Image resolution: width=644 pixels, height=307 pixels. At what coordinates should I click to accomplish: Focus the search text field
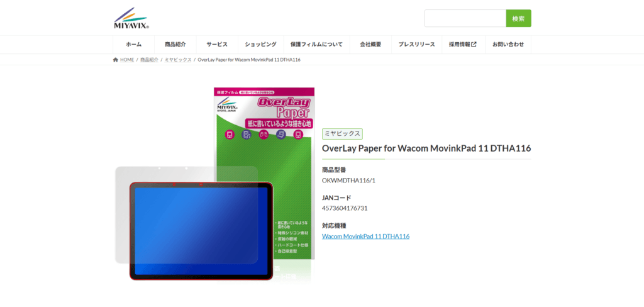(465, 18)
